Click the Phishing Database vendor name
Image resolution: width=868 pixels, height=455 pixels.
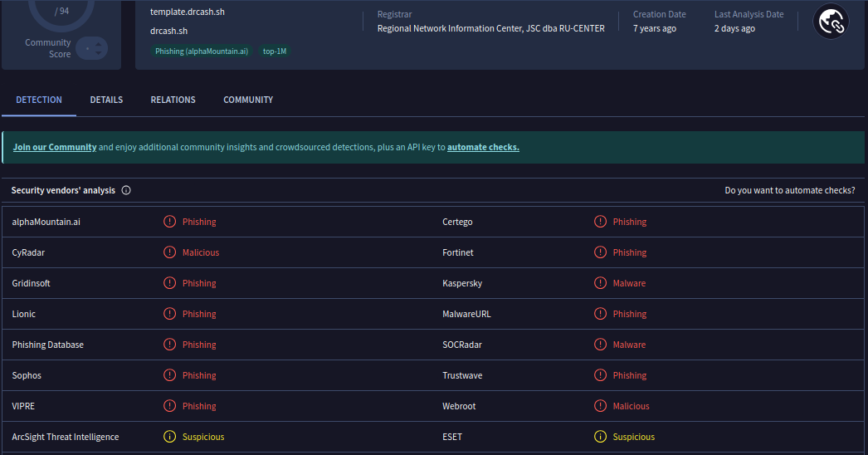(x=47, y=345)
